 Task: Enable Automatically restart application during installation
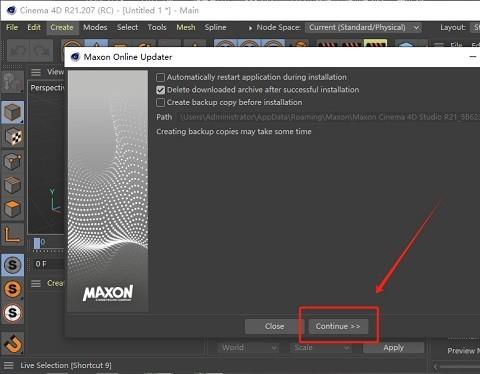tap(160, 77)
